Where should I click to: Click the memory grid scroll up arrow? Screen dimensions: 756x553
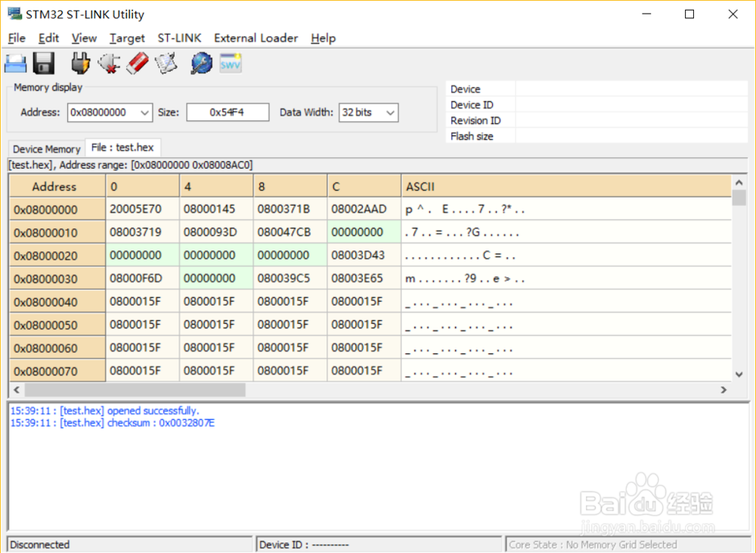(739, 183)
